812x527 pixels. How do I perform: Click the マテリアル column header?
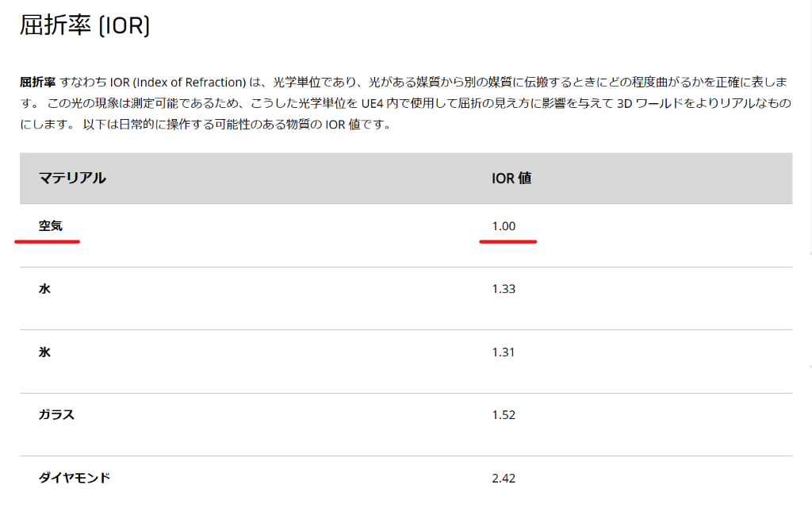(x=72, y=179)
